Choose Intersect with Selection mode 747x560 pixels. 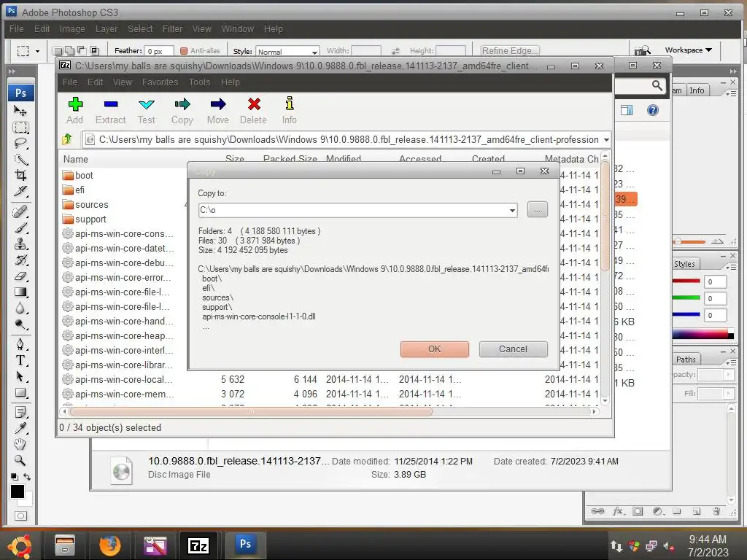coord(94,50)
